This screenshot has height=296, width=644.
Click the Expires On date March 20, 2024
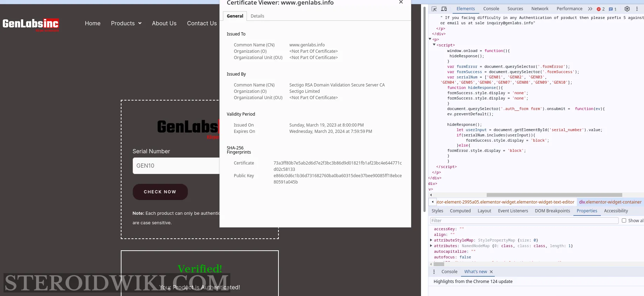click(x=331, y=131)
